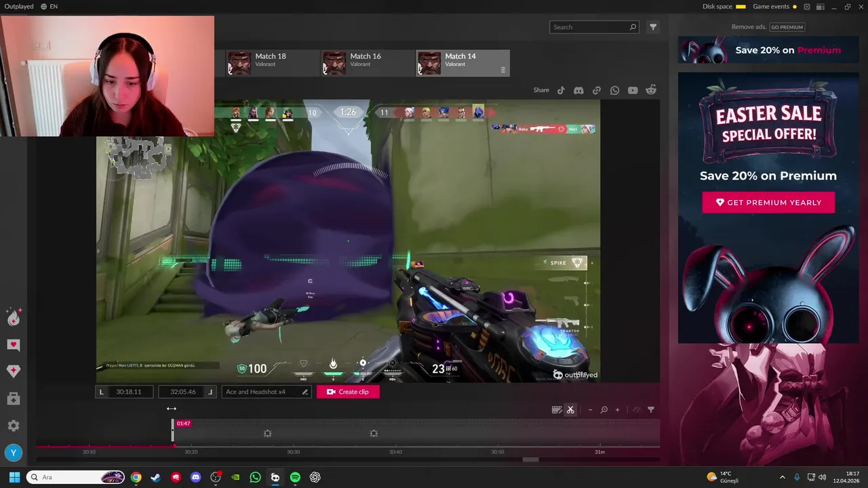Zoom in the timeline with plus

click(617, 409)
